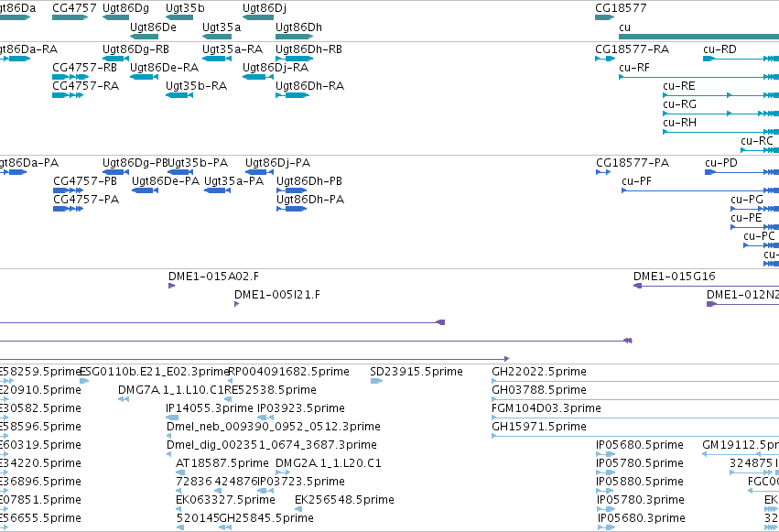Click transcript Ugt86Dg-RB
Image resolution: width=779 pixels, height=532 pixels.
coord(115,59)
